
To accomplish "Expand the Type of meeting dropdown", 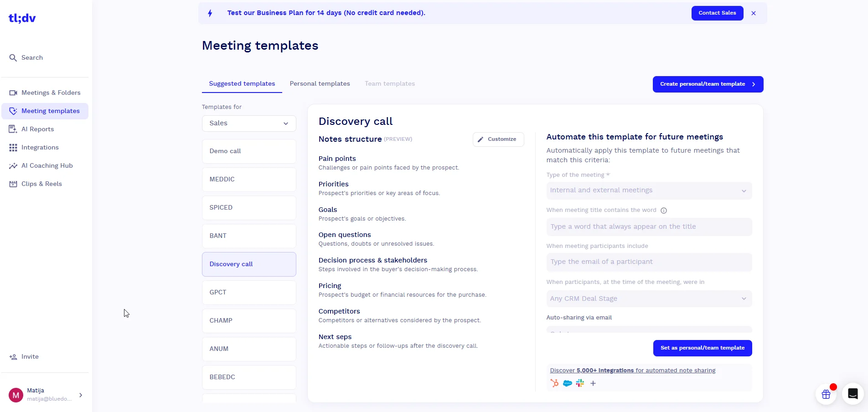I will click(x=648, y=191).
